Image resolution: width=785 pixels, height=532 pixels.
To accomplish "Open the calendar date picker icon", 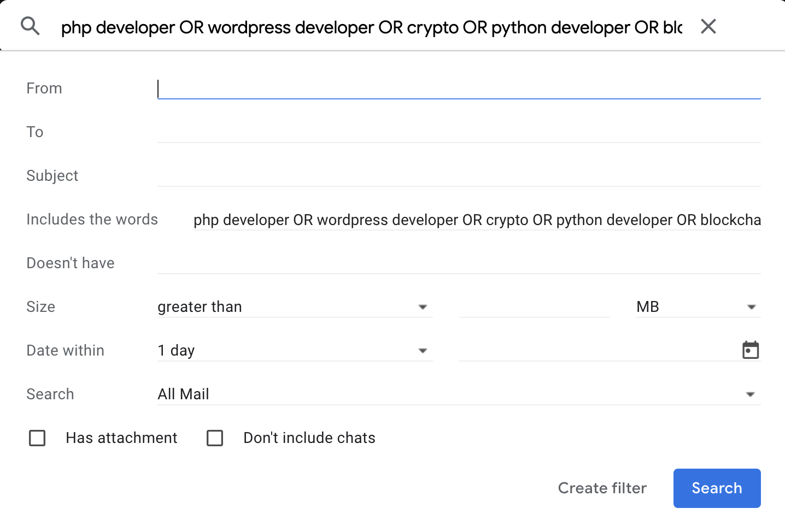I will (751, 350).
